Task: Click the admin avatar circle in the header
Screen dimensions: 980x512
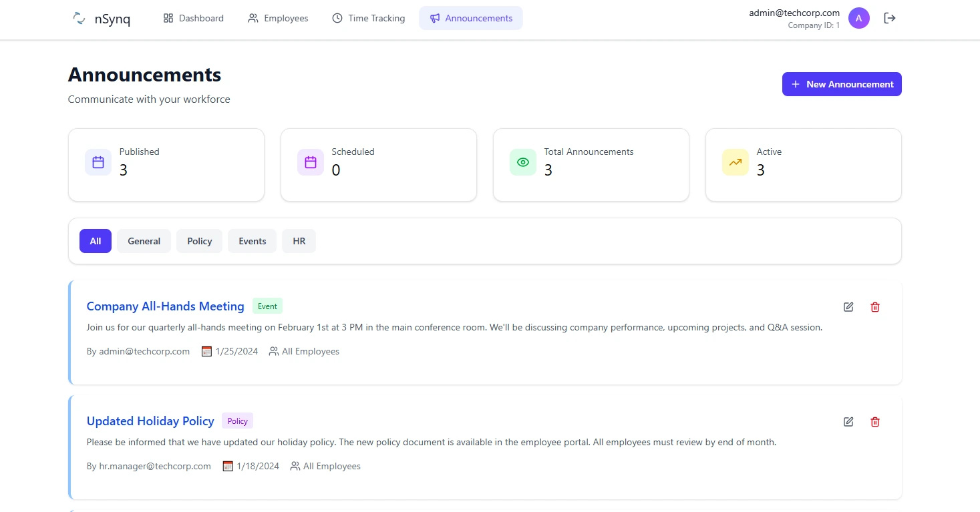Action: coord(859,18)
